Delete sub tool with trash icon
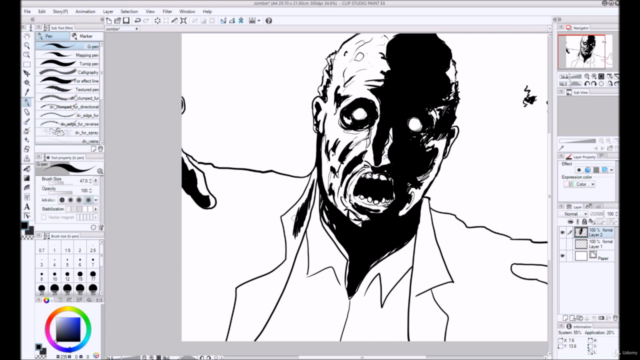The height and width of the screenshot is (360, 640). pos(100,149)
